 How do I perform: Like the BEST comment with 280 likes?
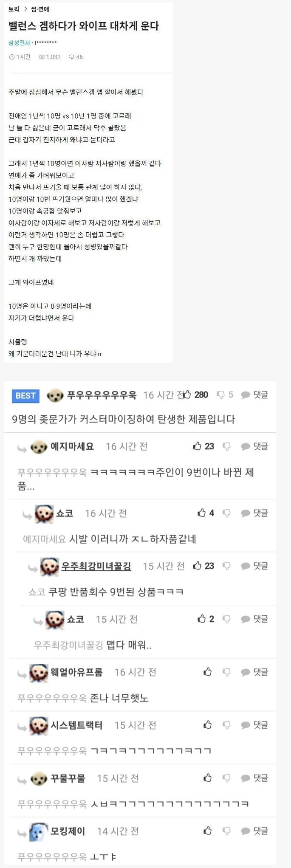tap(187, 395)
